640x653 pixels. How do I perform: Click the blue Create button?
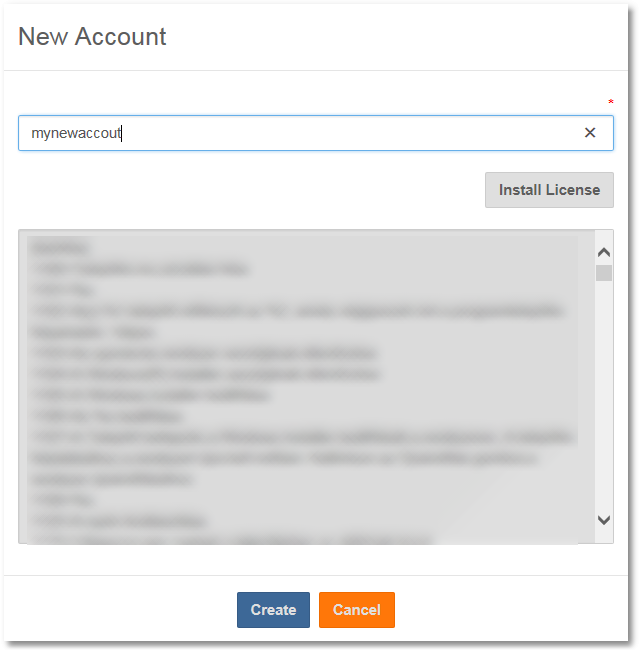pyautogui.click(x=273, y=610)
